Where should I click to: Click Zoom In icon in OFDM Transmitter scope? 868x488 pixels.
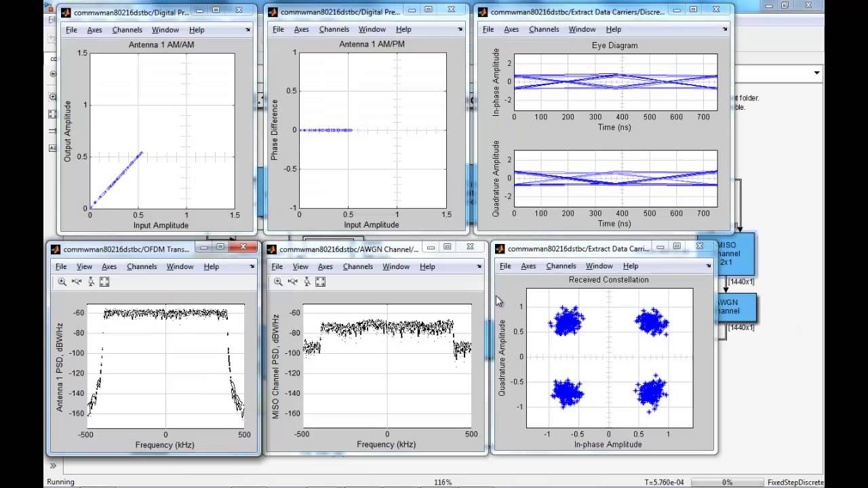62,282
